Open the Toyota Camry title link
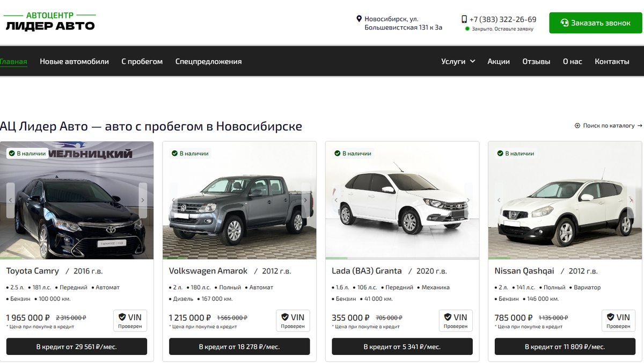 [33, 271]
